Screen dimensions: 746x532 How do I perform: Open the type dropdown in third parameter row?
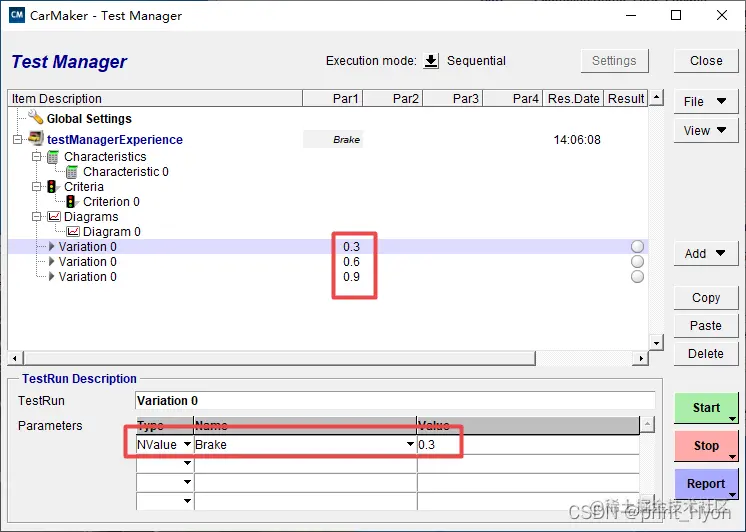tap(187, 482)
